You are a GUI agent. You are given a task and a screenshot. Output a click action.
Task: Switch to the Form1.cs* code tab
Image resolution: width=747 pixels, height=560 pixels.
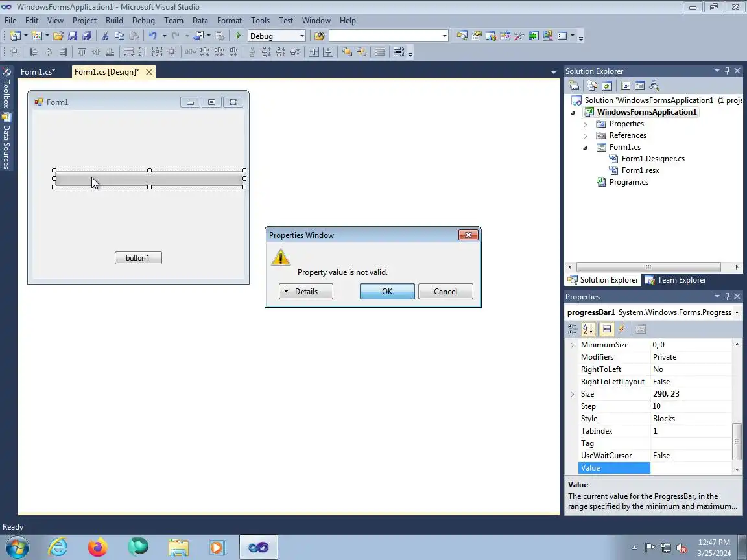click(x=38, y=72)
